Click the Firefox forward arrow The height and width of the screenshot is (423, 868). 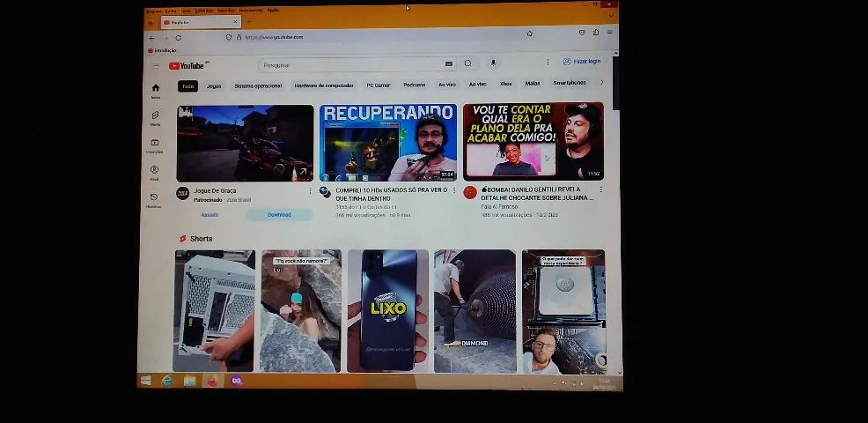[165, 38]
